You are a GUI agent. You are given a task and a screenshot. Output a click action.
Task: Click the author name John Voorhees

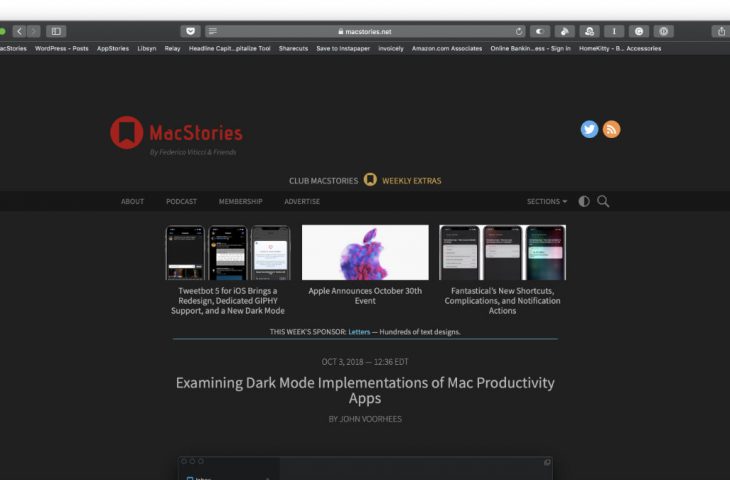pyautogui.click(x=370, y=419)
